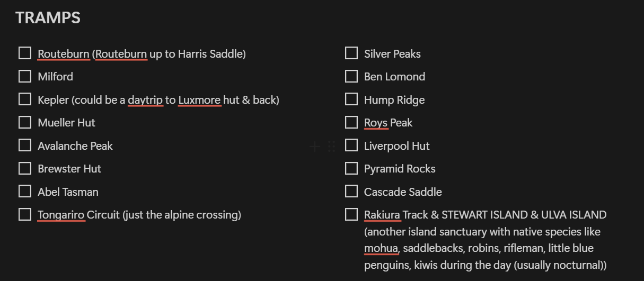Mark Mueller Hut as done
This screenshot has width=644, height=281.
click(x=25, y=122)
